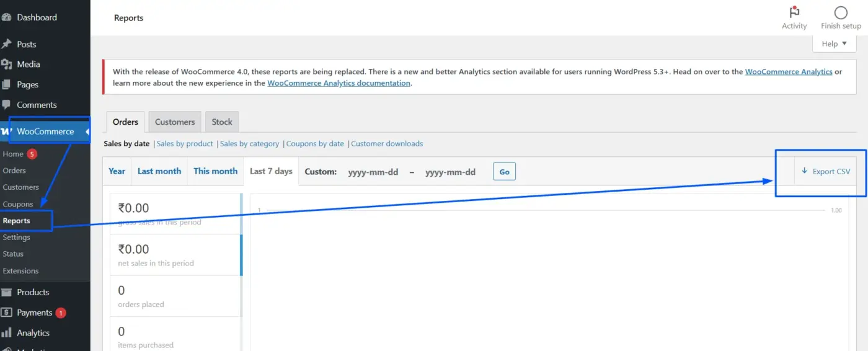Click the Pages icon in sidebar
This screenshot has height=351, width=868.
(6, 84)
